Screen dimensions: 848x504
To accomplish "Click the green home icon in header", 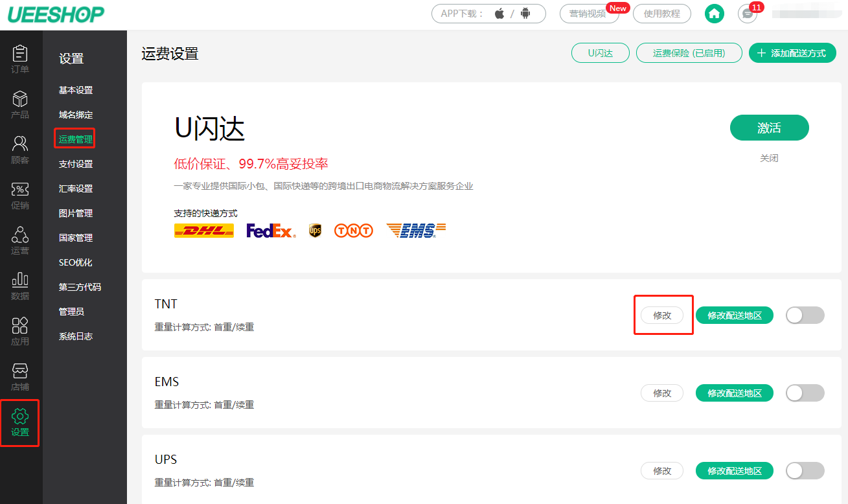I will coord(714,13).
